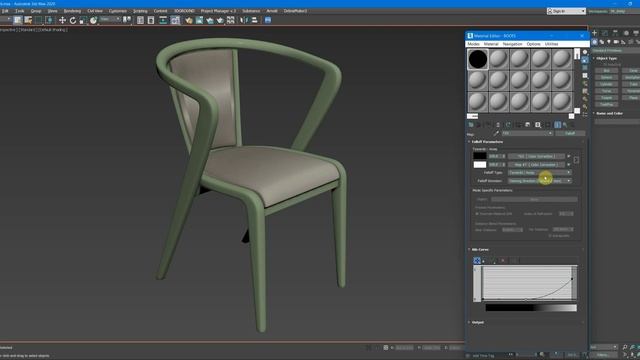Open the Modify command panel tab

pyautogui.click(x=605, y=33)
